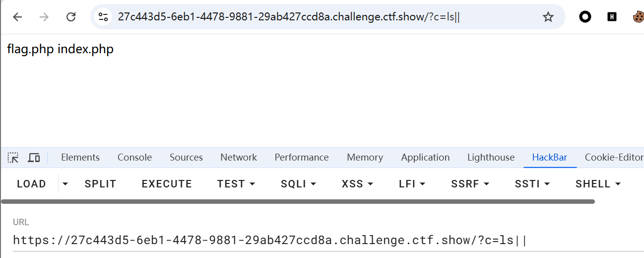
Task: Expand the LOAD dropdown arrow
Action: tap(65, 184)
